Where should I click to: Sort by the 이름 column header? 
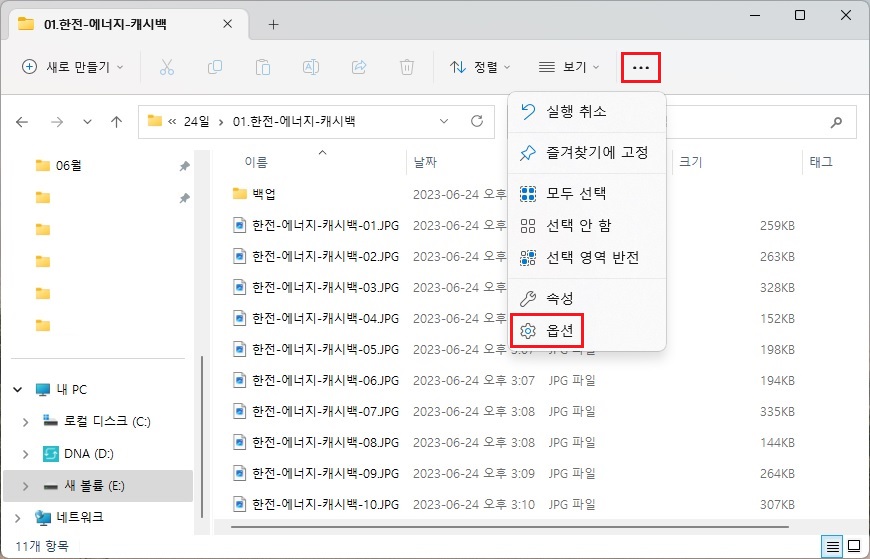(x=256, y=162)
